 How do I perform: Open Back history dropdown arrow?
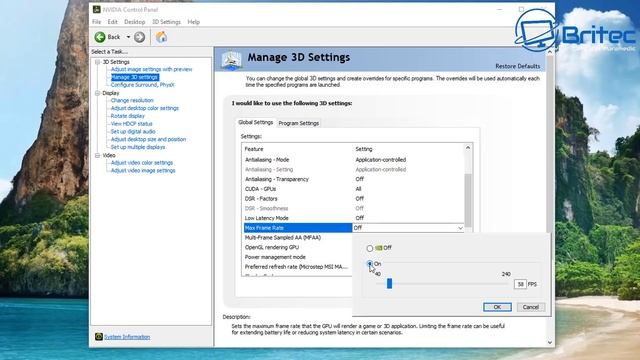pos(128,37)
